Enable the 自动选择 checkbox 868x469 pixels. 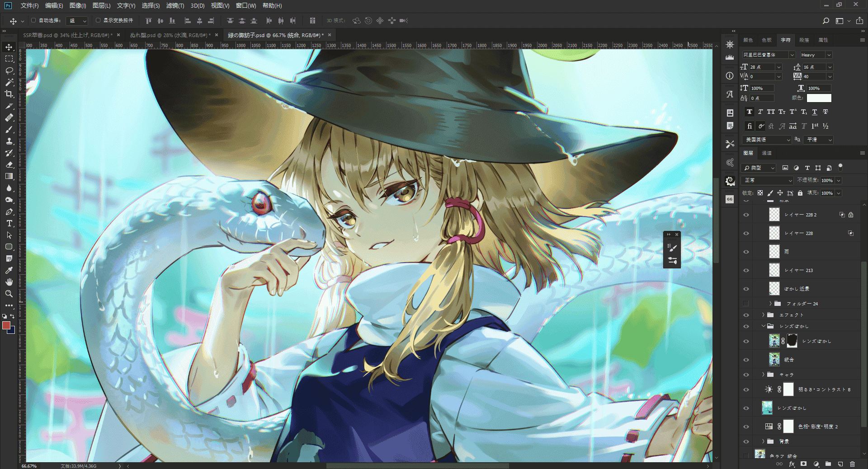coord(33,20)
